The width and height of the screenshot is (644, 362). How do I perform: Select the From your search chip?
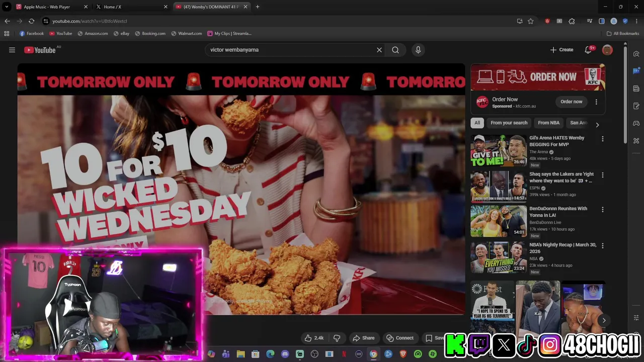click(x=509, y=123)
